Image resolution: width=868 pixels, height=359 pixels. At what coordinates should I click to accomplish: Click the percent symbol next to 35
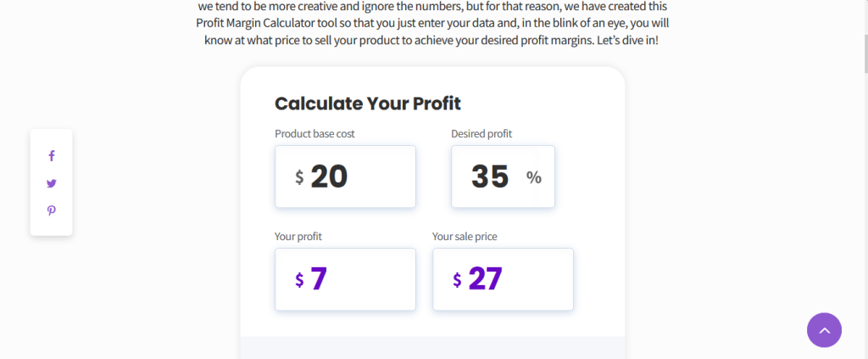pos(534,177)
